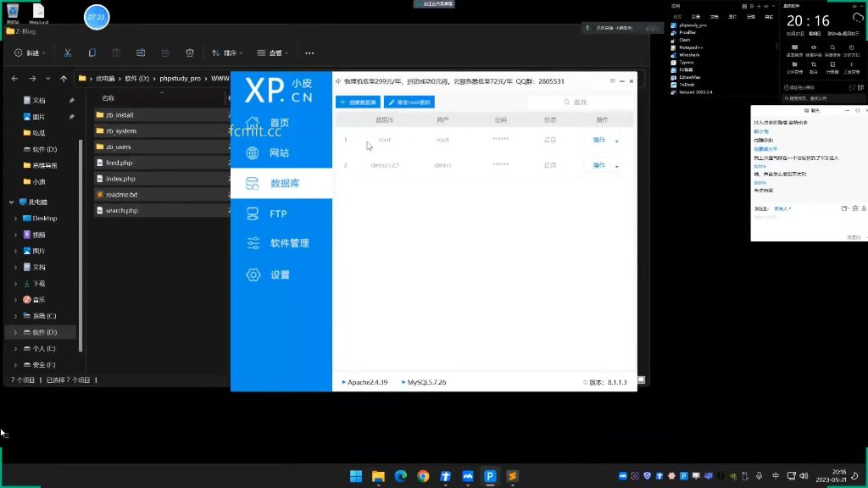Click the 名称 Name column header
Screen dimensions: 868x488
tap(108, 98)
